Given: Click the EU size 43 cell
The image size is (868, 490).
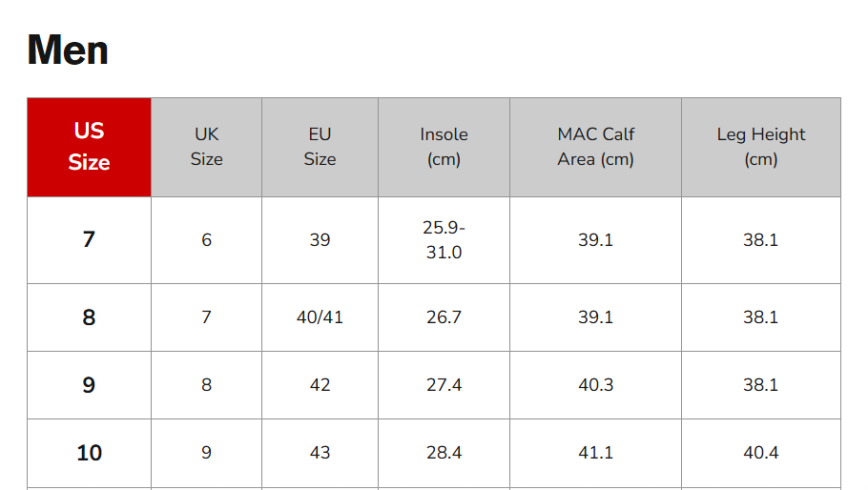Looking at the screenshot, I should (320, 453).
